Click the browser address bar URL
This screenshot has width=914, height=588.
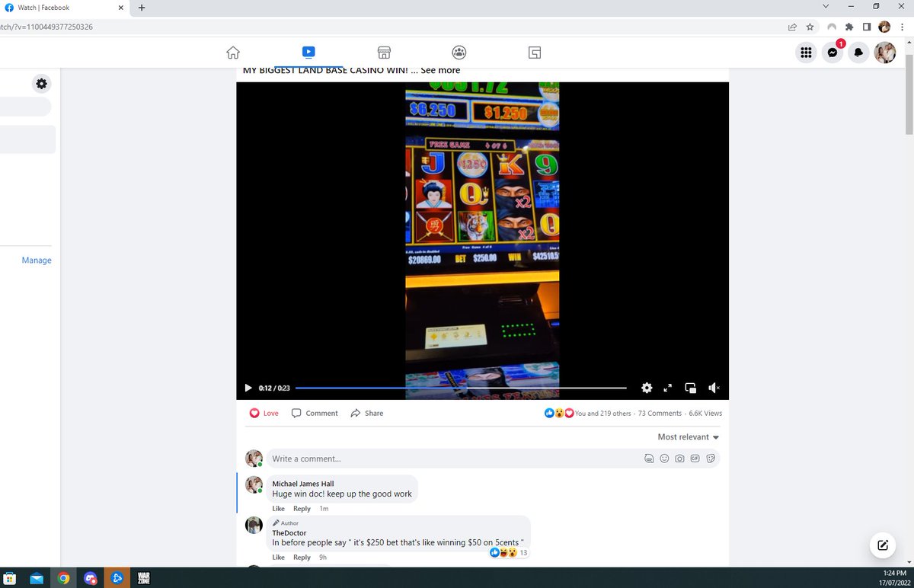pyautogui.click(x=47, y=27)
